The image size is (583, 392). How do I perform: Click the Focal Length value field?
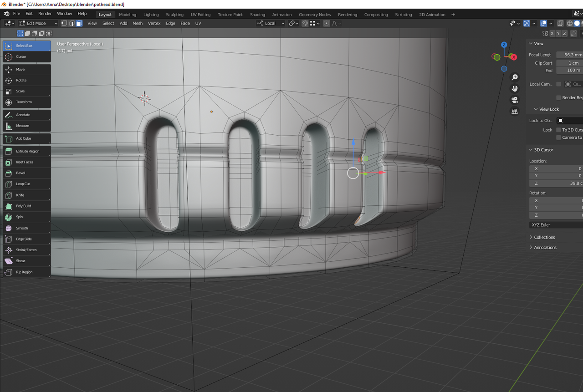click(569, 55)
